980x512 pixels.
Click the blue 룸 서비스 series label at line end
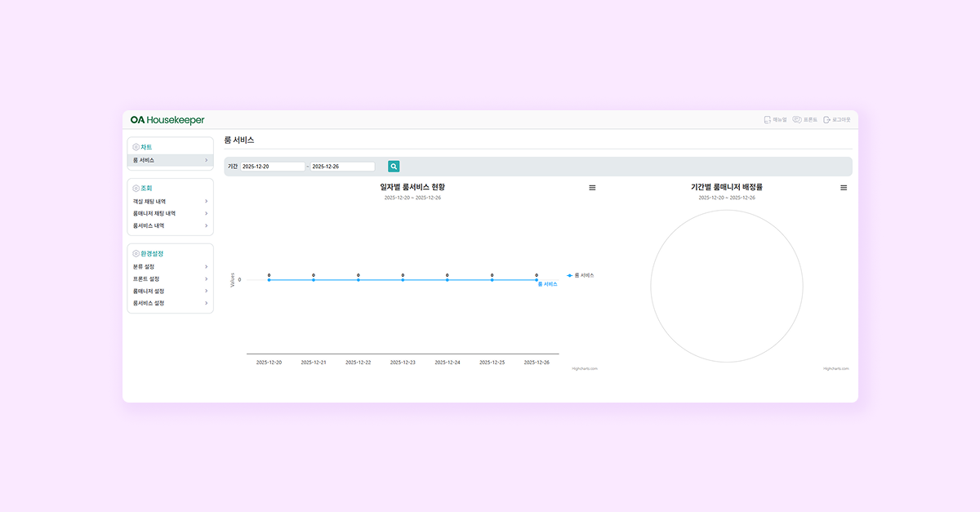(548, 284)
